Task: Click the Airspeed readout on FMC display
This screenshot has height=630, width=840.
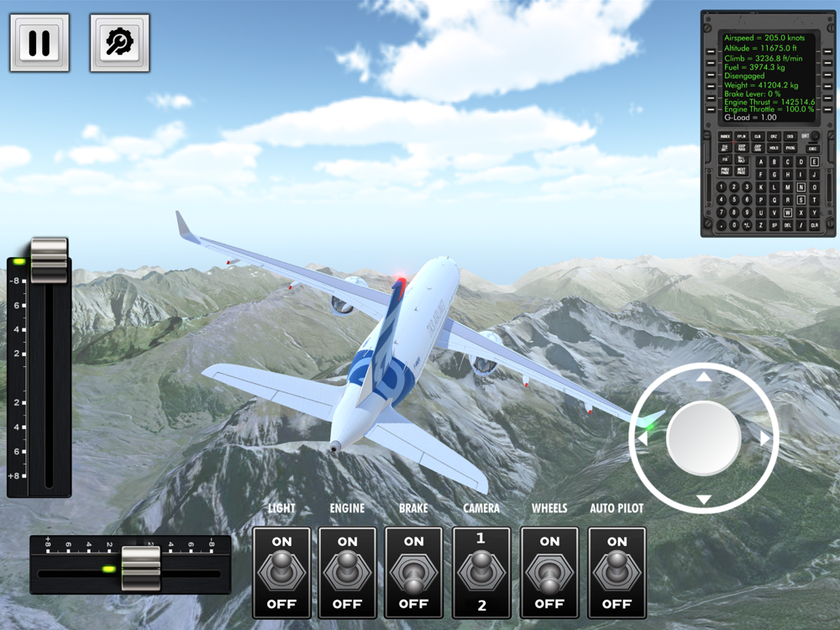Action: click(764, 38)
